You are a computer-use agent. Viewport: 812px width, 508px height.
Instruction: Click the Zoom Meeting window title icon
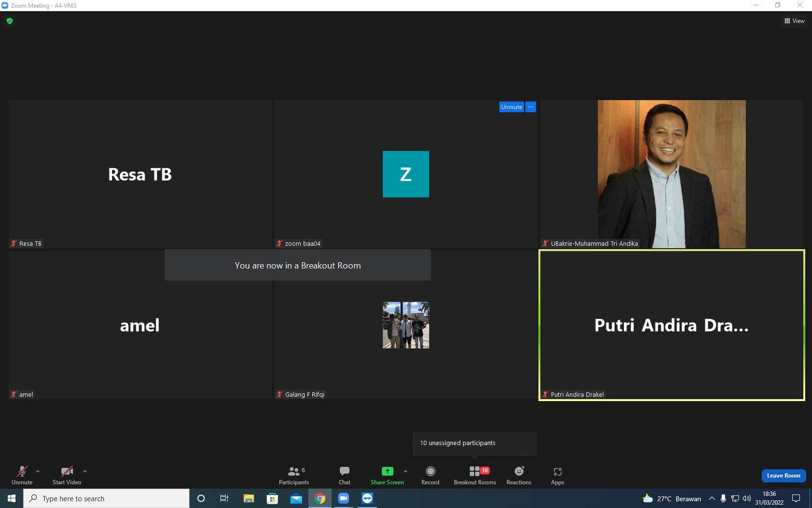tap(5, 5)
